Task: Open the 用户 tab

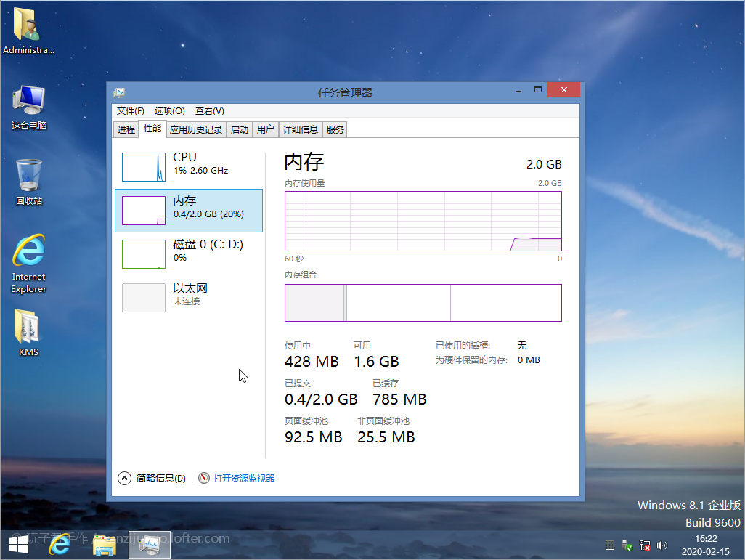Action: [x=266, y=129]
